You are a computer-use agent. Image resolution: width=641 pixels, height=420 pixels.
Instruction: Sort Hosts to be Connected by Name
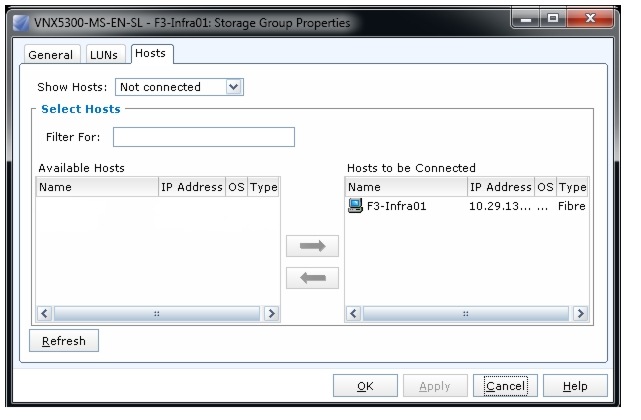406,187
